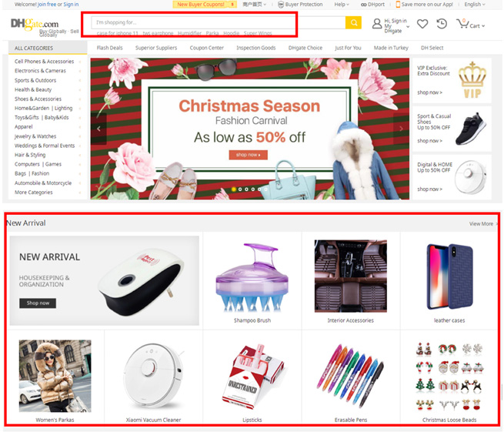
Task: Show previous banner with left arrow
Action: point(98,129)
